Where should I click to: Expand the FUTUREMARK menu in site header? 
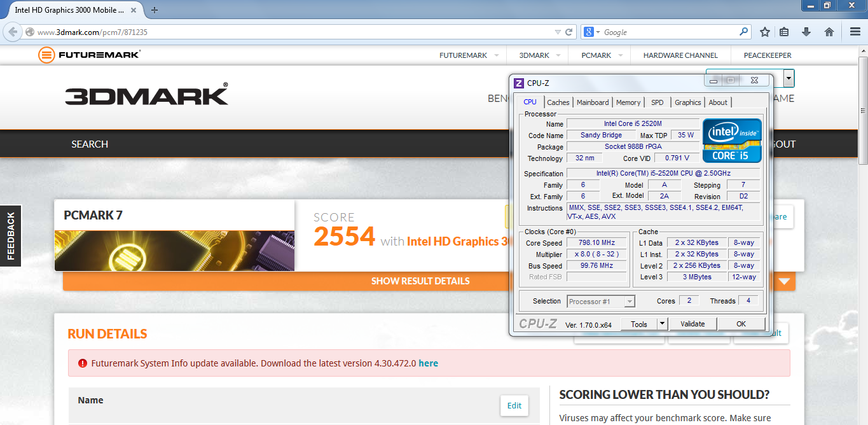coord(495,55)
